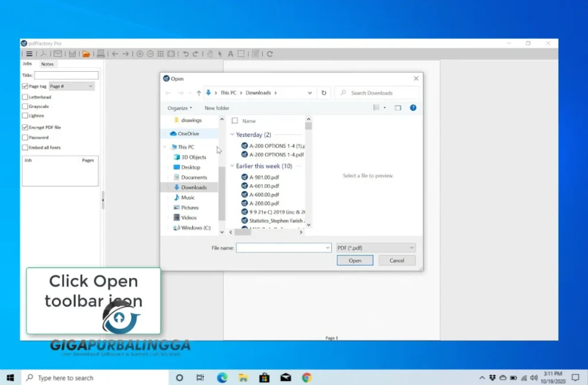Click the Open button in the dialog
The width and height of the screenshot is (588, 385).
pyautogui.click(x=354, y=260)
